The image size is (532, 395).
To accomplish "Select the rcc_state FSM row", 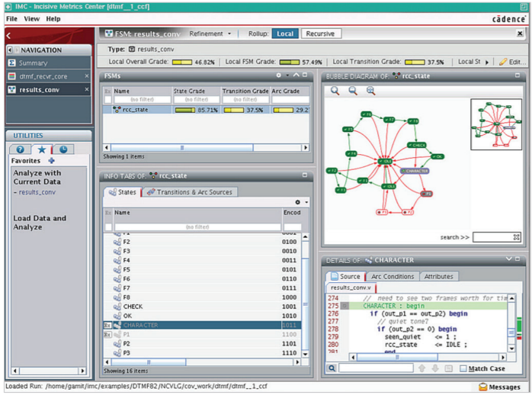I will click(x=207, y=110).
